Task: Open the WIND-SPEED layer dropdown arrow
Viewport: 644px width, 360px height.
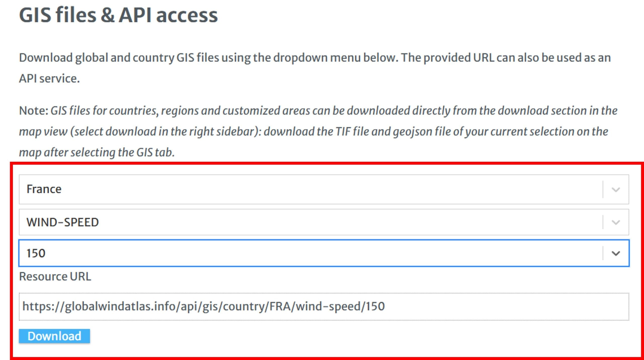Action: pyautogui.click(x=616, y=222)
